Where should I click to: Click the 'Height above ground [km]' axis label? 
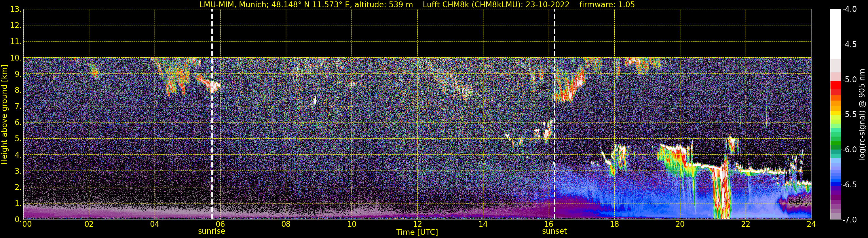click(x=4, y=115)
